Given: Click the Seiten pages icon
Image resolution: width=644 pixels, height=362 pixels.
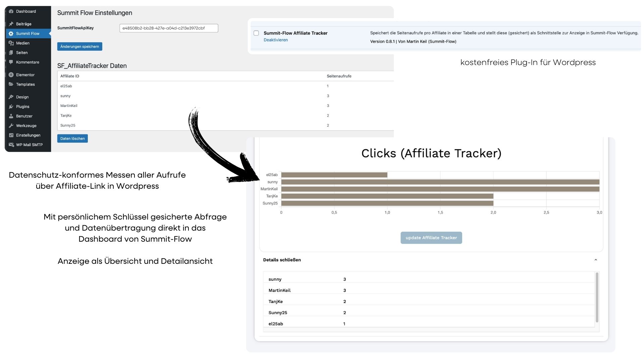Looking at the screenshot, I should pos(11,53).
